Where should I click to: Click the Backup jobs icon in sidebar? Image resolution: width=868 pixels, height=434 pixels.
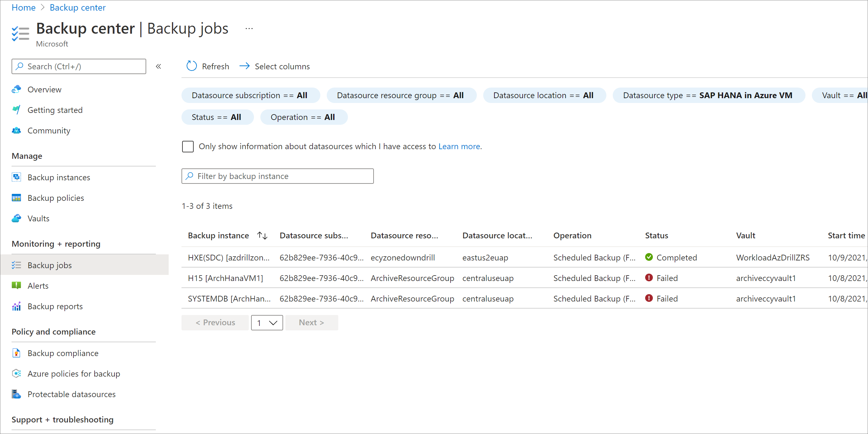pyautogui.click(x=17, y=265)
